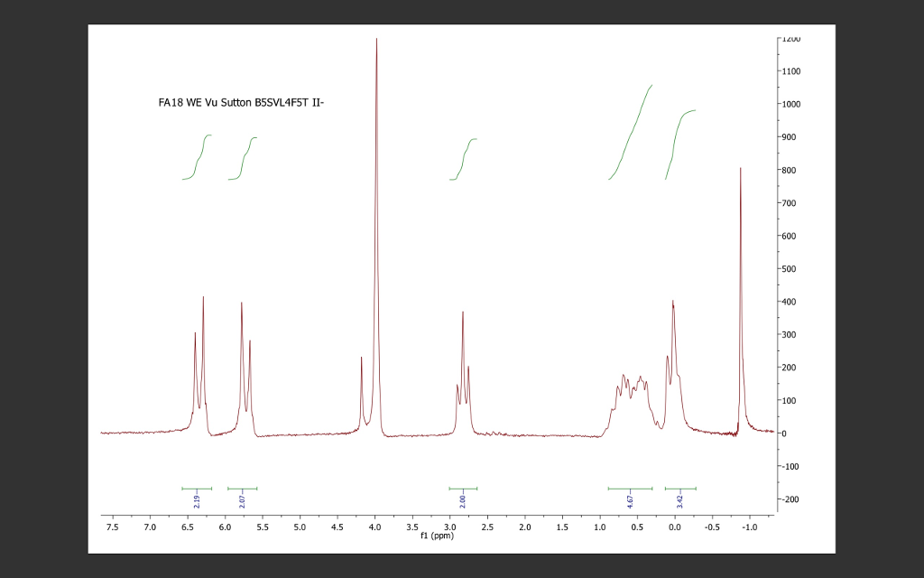924x578 pixels.
Task: Click the 1200 mark on intensity scale
Action: click(790, 39)
